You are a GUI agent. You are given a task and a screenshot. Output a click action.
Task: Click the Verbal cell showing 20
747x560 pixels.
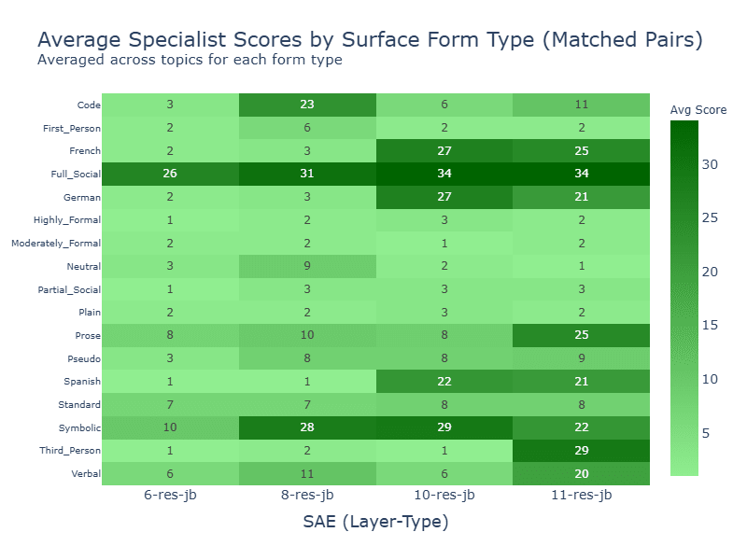click(x=582, y=474)
